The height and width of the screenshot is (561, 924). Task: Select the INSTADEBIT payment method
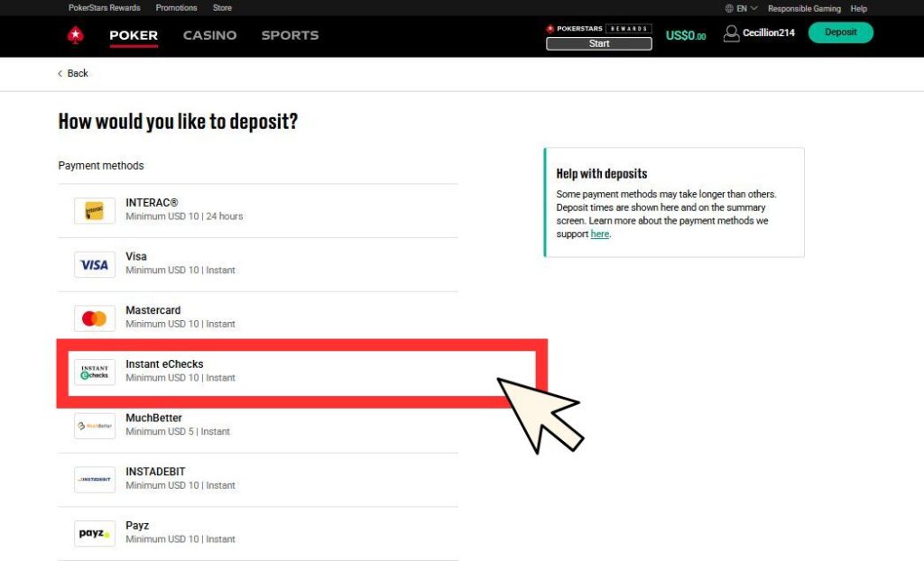point(257,480)
